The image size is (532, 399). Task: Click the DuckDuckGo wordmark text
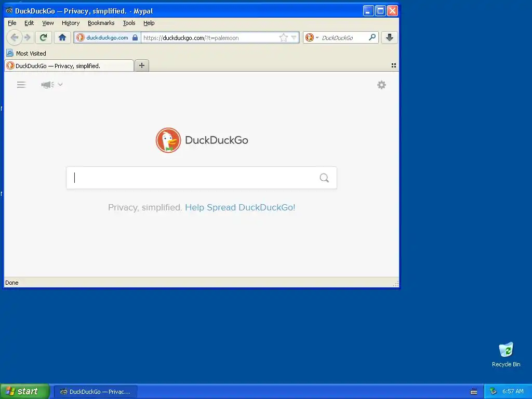(x=217, y=140)
